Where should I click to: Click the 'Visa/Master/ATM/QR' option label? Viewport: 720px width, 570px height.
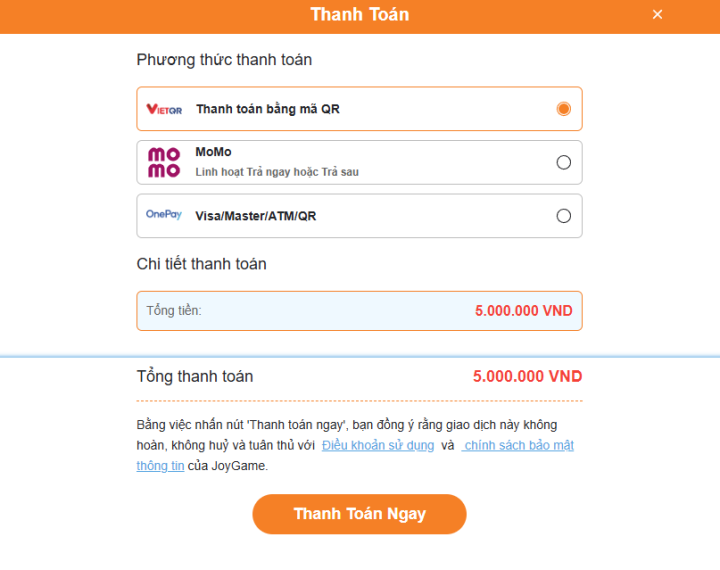point(256,215)
